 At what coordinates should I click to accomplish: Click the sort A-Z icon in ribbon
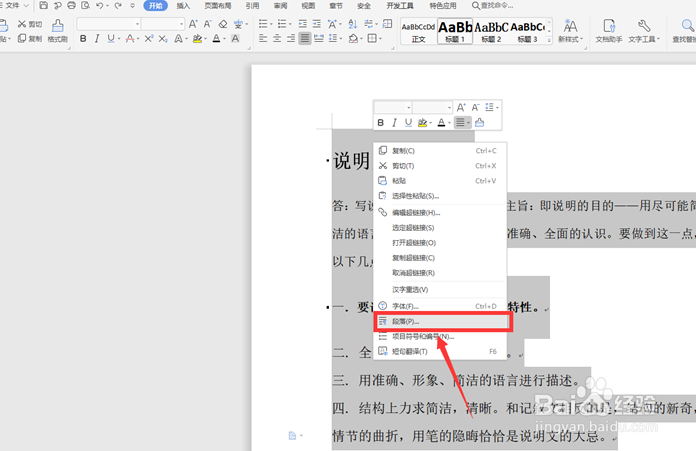352,24
